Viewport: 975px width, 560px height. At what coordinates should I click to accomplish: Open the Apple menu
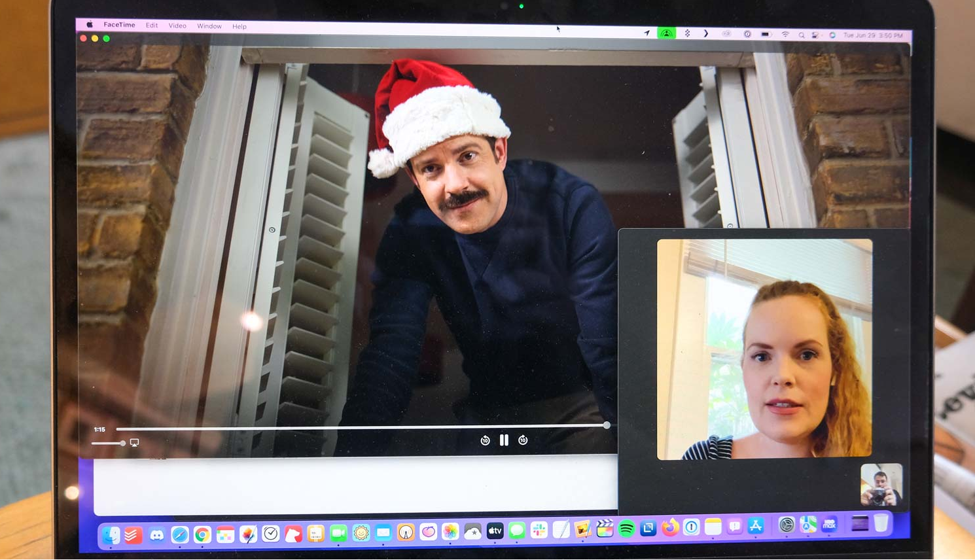click(x=90, y=25)
